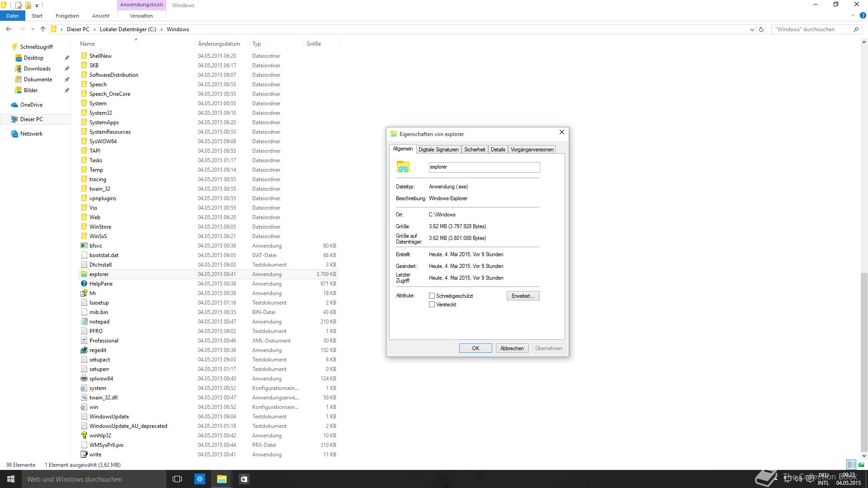Select the SoftwareDistribution folder row
Viewport: 868px width, 488px height.
[x=208, y=75]
